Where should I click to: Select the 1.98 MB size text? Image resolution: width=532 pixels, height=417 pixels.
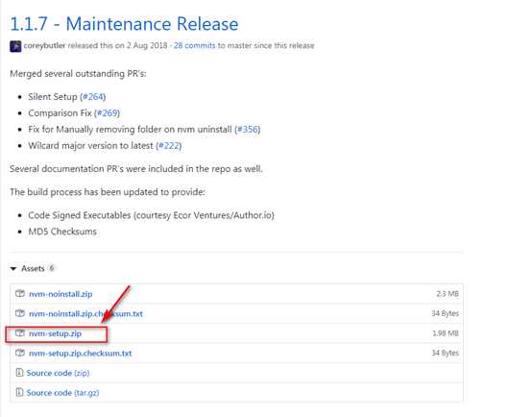[x=446, y=333]
